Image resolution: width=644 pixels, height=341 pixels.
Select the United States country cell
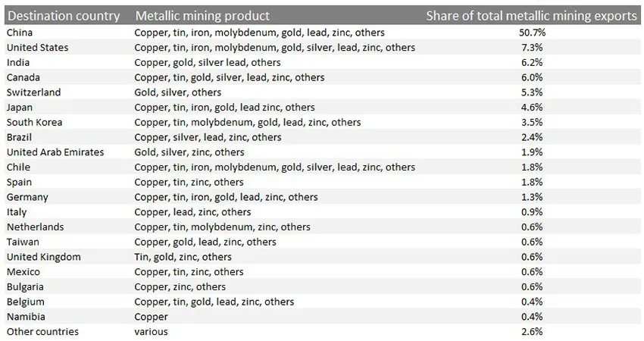(37, 48)
